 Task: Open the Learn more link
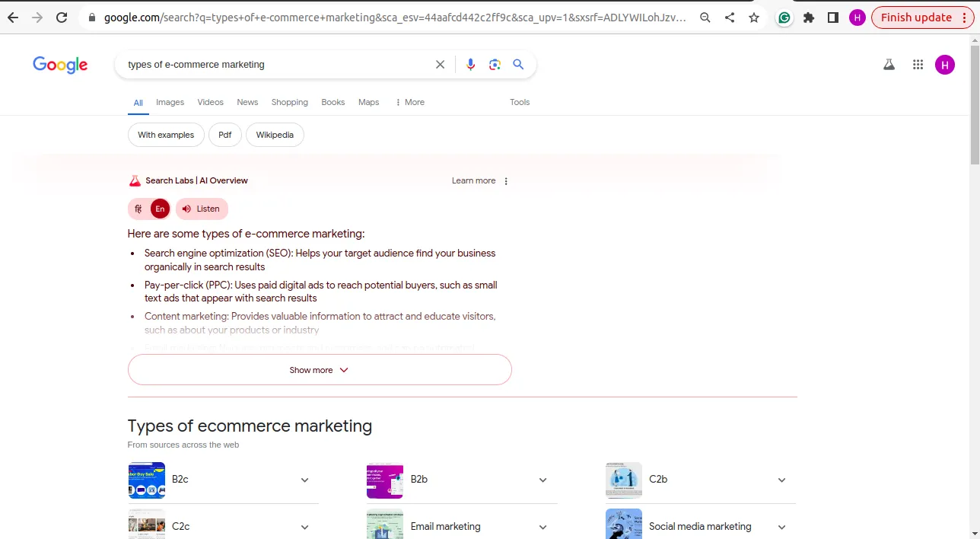(473, 180)
